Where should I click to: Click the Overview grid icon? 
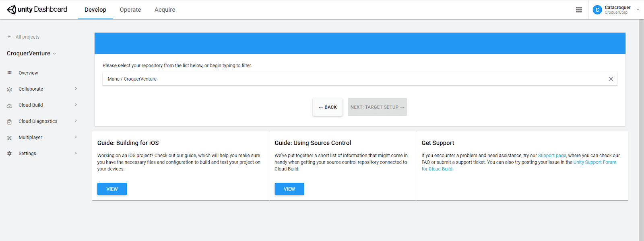click(x=9, y=73)
